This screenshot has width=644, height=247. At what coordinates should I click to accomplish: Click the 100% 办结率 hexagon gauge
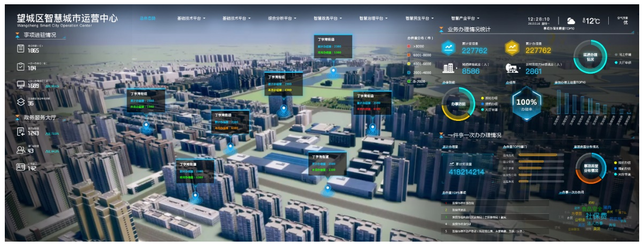pos(526,102)
